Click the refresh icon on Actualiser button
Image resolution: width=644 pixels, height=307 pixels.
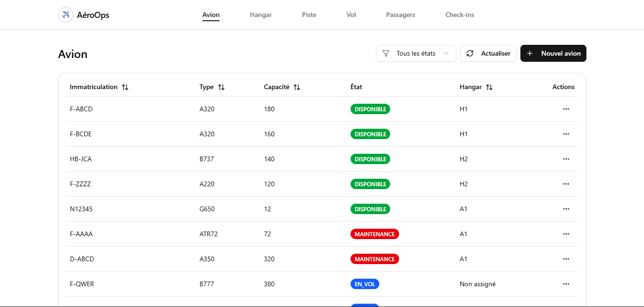[470, 53]
